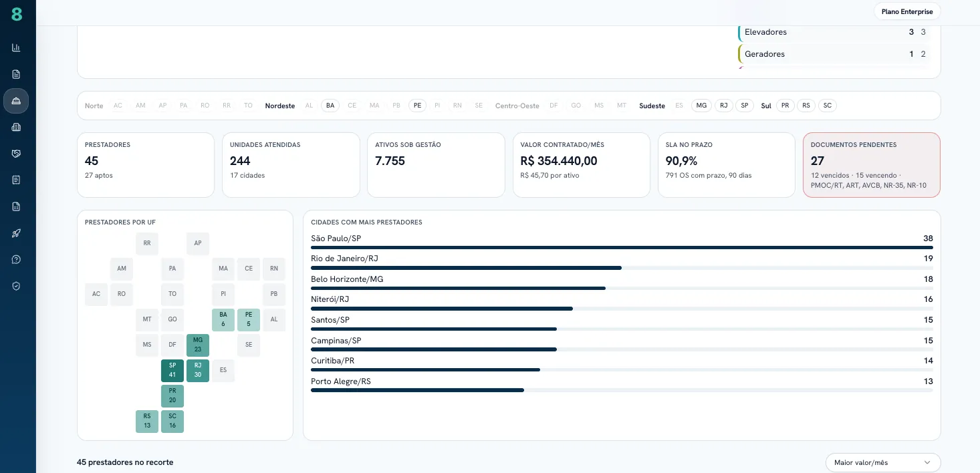Select the Sul region filter
The image size is (980, 473).
pyautogui.click(x=766, y=106)
